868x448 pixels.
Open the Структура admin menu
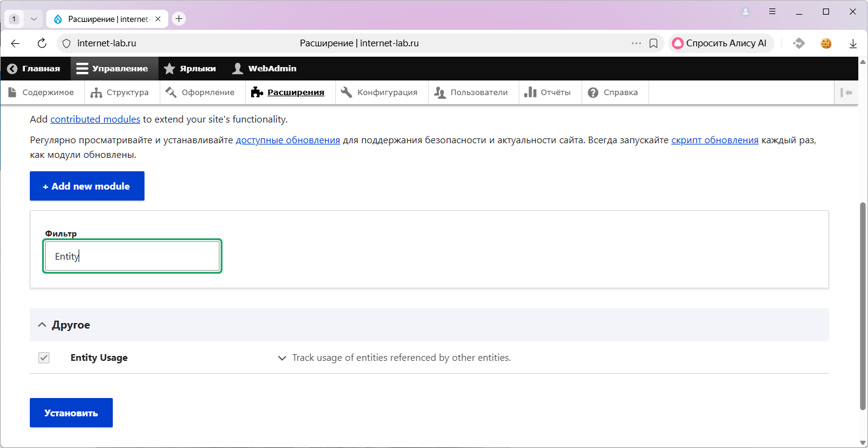119,93
